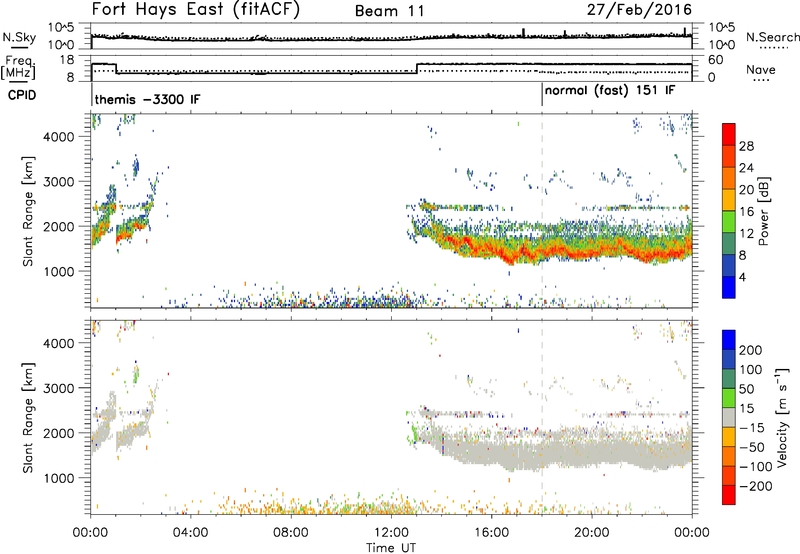800x554 pixels.
Task: Click the 'Nave' legend label
Action: tap(761, 69)
